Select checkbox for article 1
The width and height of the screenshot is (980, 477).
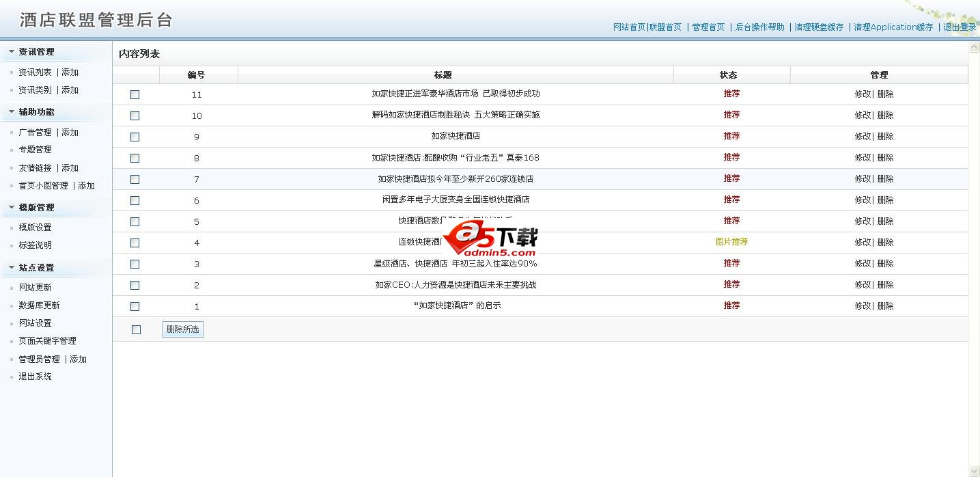coord(135,306)
